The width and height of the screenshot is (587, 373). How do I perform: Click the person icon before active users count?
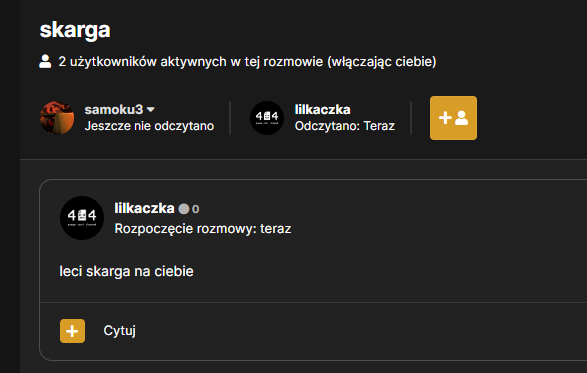[45, 61]
